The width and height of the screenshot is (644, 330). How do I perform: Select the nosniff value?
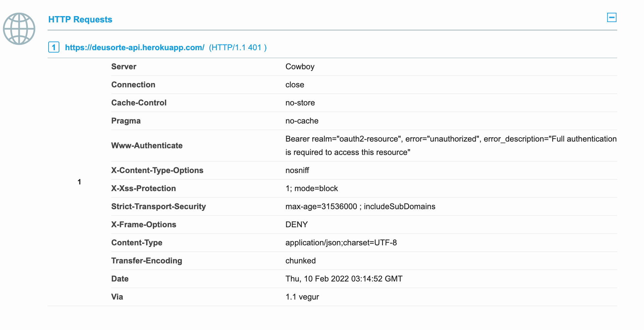click(297, 170)
